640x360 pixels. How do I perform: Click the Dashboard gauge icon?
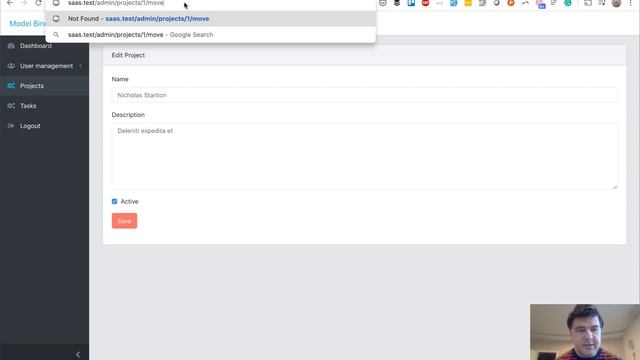coord(11,46)
